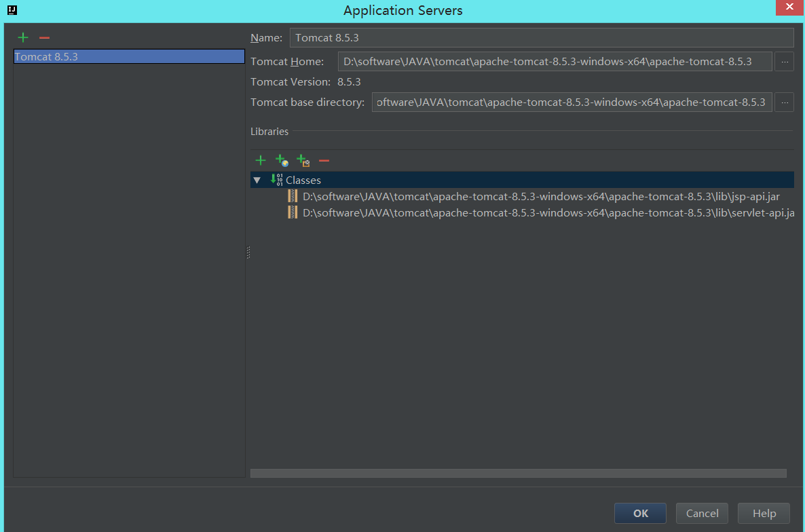Select the jsp-api.jar library entry
805x532 pixels.
[541, 197]
